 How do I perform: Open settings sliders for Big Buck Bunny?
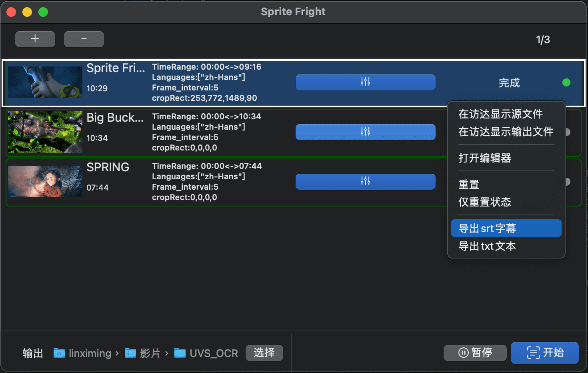[365, 132]
